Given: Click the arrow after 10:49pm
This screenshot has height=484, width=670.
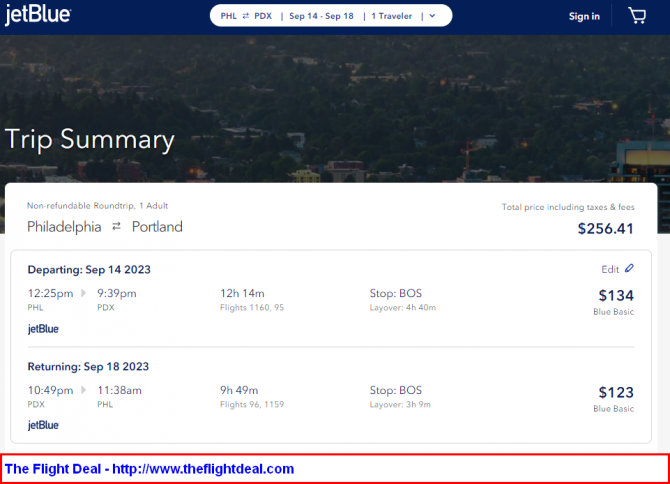Looking at the screenshot, I should click(x=83, y=390).
